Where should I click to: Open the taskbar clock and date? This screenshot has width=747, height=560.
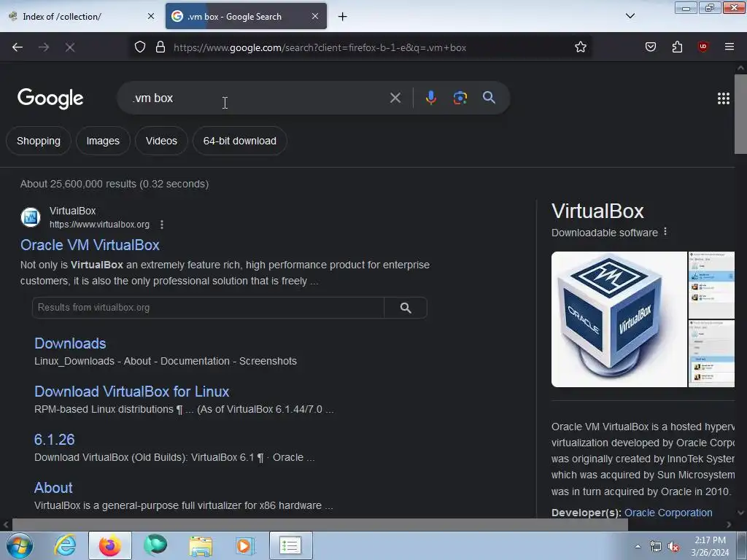click(710, 546)
